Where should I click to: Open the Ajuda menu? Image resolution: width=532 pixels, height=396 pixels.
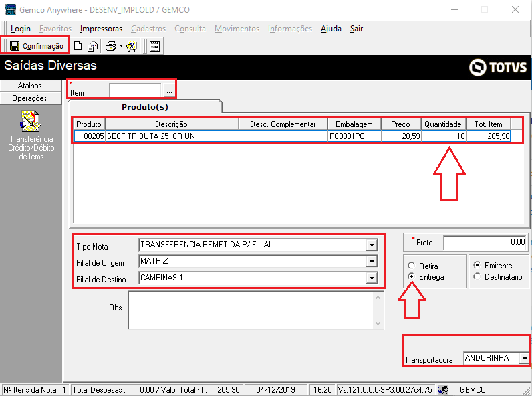pos(331,29)
